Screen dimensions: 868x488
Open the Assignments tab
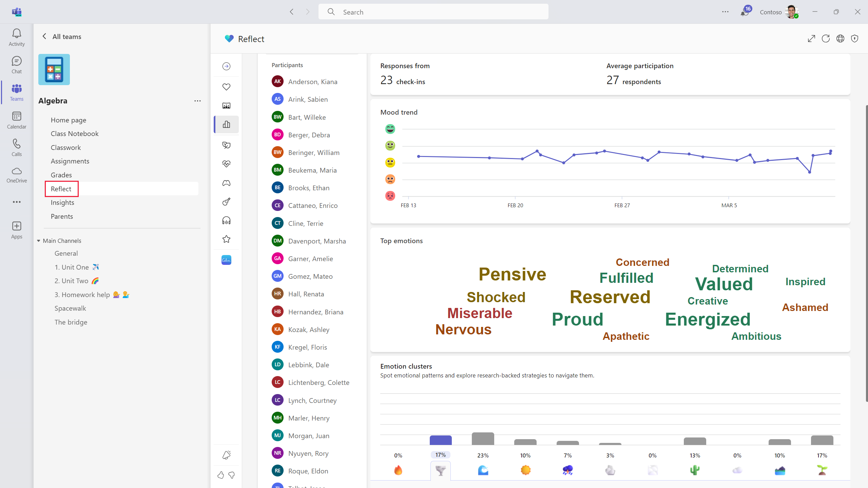point(70,161)
